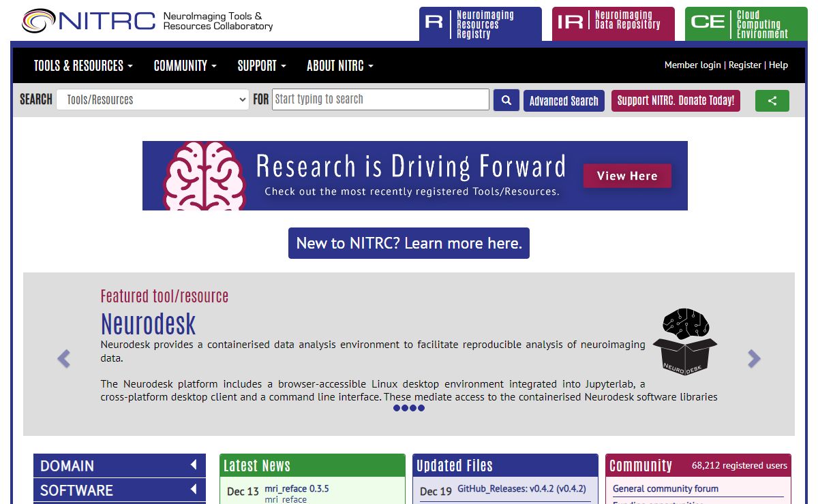
Task: Click the Community panel heading
Action: pyautogui.click(x=641, y=466)
